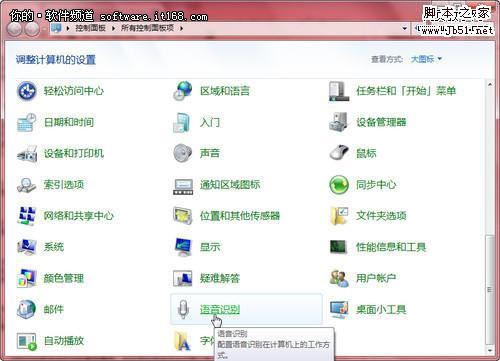
Task: Click the 区域和语言 globe icon
Action: pyautogui.click(x=183, y=91)
